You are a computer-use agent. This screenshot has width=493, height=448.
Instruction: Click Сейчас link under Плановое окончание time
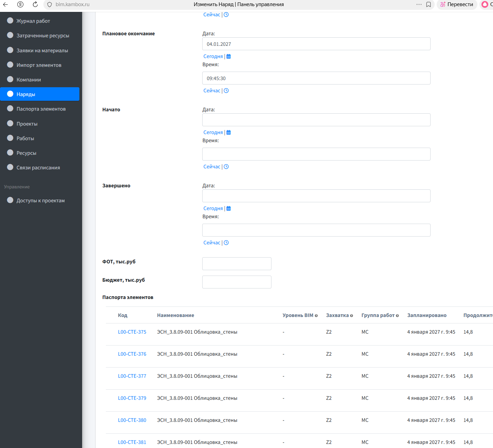point(212,91)
